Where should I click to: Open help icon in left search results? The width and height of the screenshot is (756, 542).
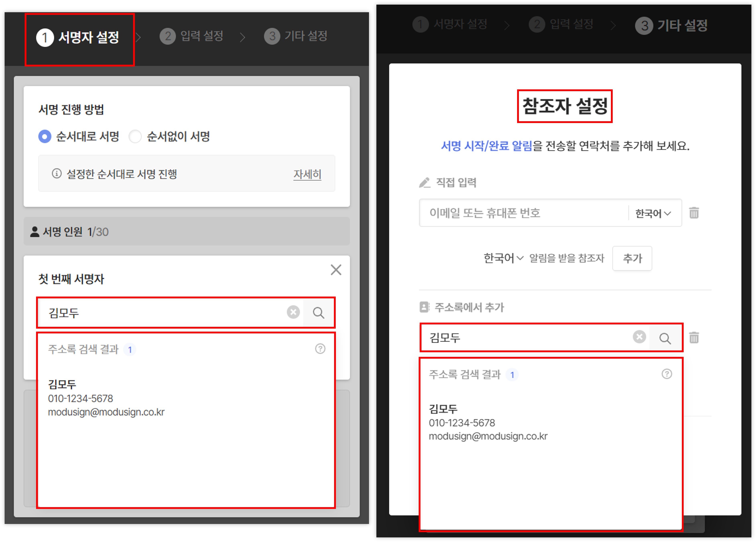pyautogui.click(x=320, y=349)
